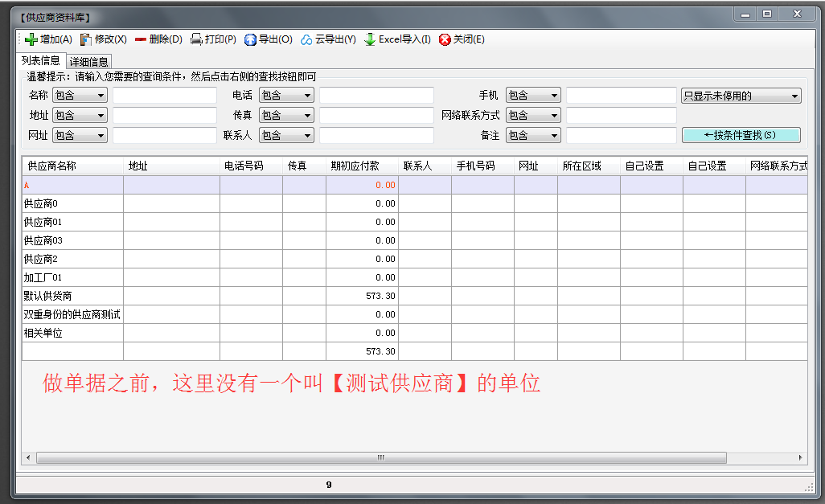The width and height of the screenshot is (825, 504).
Task: Click the 备注 search text field
Action: [x=621, y=136]
